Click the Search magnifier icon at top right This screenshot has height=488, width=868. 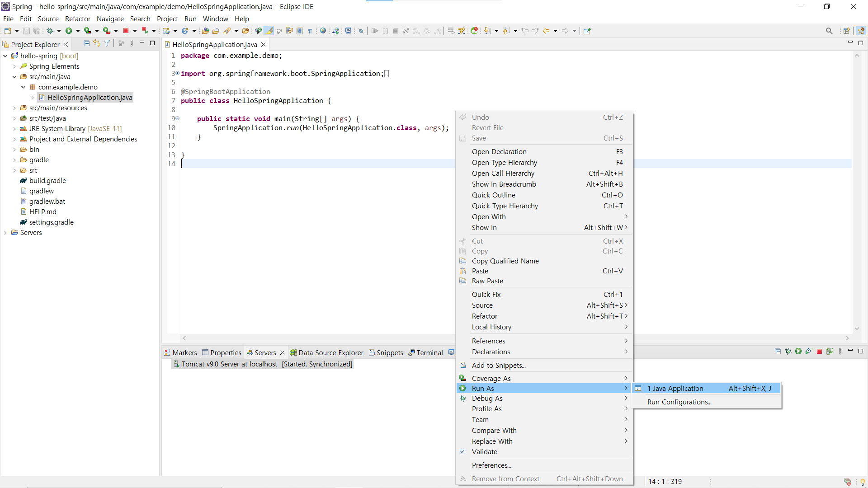[x=829, y=31]
